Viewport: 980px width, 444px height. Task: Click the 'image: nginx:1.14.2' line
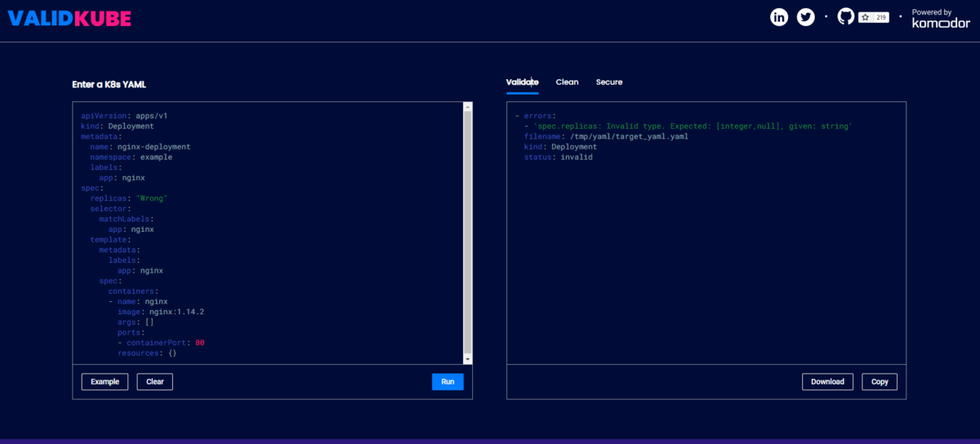(x=161, y=312)
